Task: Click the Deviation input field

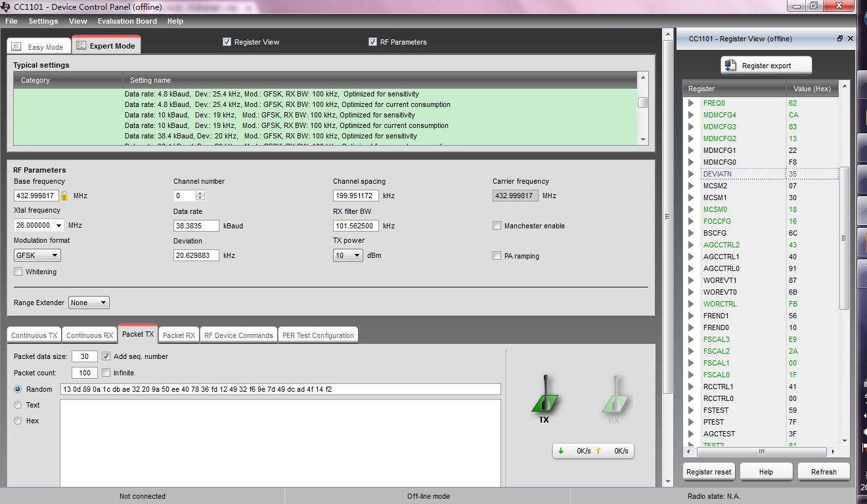Action: 196,255
